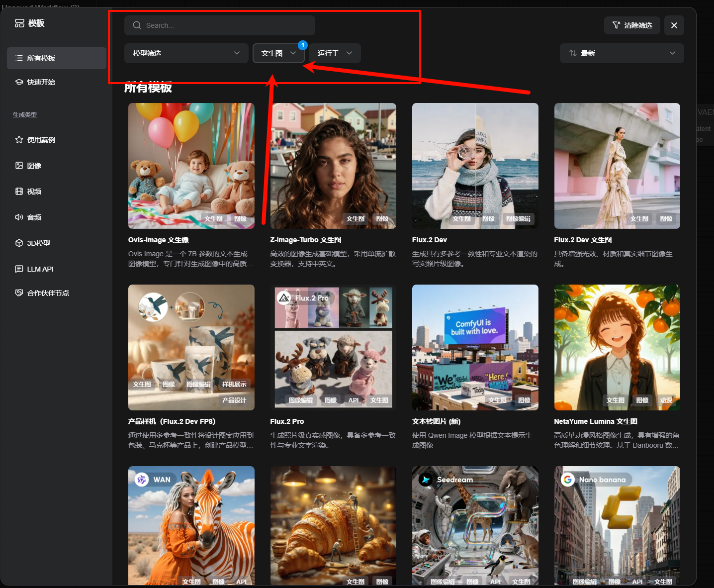Open the 最新 sort dropdown
714x588 pixels.
click(x=622, y=53)
